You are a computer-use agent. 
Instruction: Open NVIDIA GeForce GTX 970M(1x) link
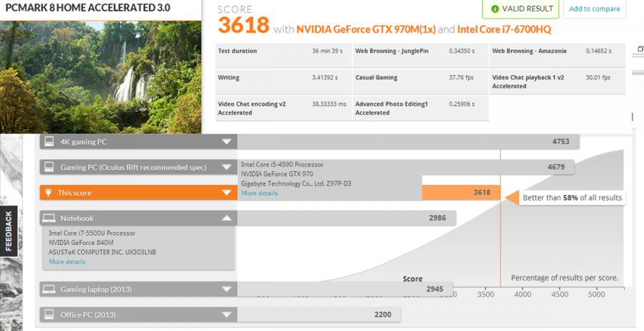tap(366, 29)
